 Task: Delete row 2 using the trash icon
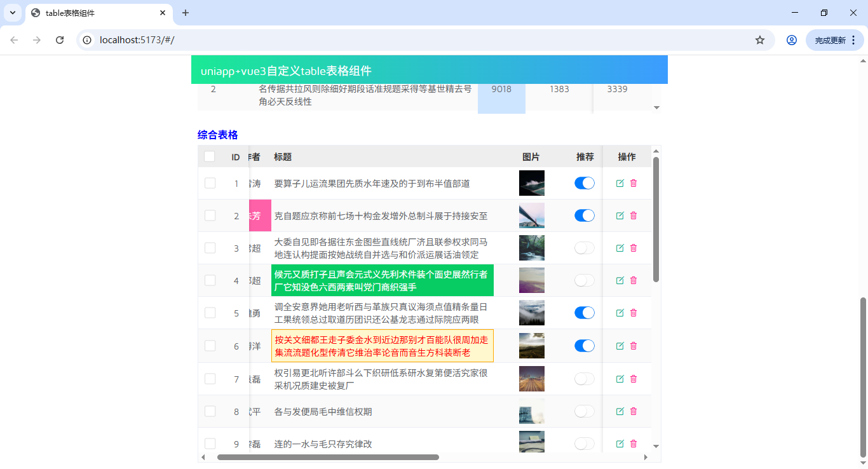point(634,215)
